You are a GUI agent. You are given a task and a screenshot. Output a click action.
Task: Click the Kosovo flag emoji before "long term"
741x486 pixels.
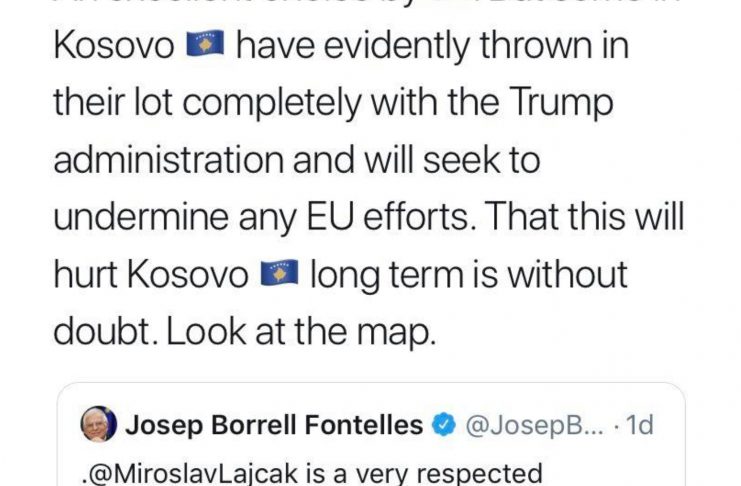279,273
